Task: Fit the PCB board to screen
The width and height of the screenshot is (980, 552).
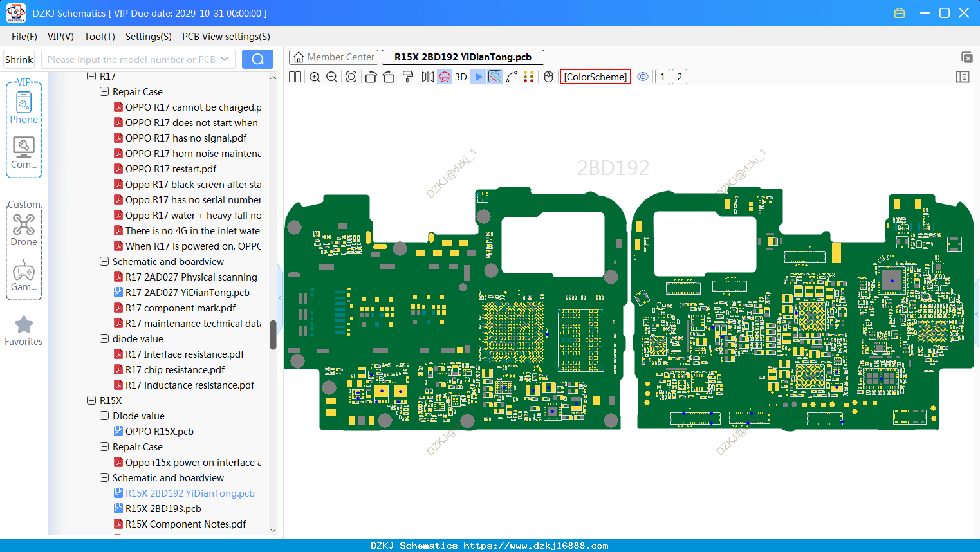Action: pyautogui.click(x=351, y=77)
